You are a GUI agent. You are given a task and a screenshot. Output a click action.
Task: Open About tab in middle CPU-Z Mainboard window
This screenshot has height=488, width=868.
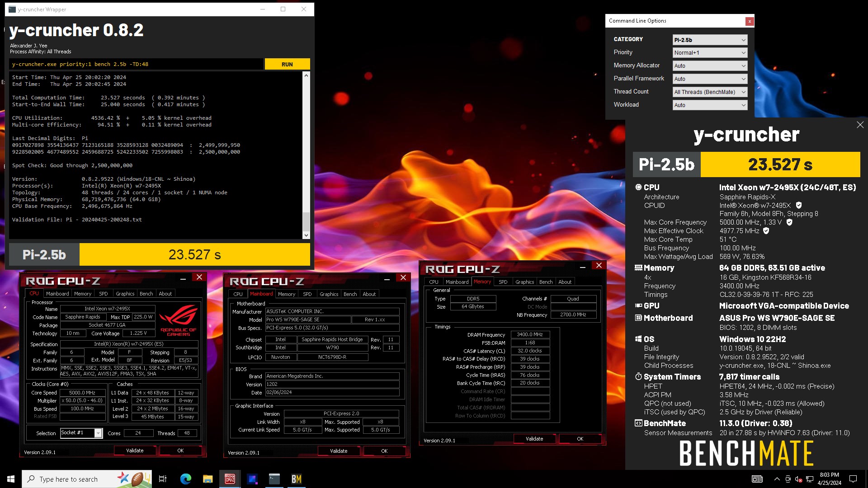tap(369, 294)
